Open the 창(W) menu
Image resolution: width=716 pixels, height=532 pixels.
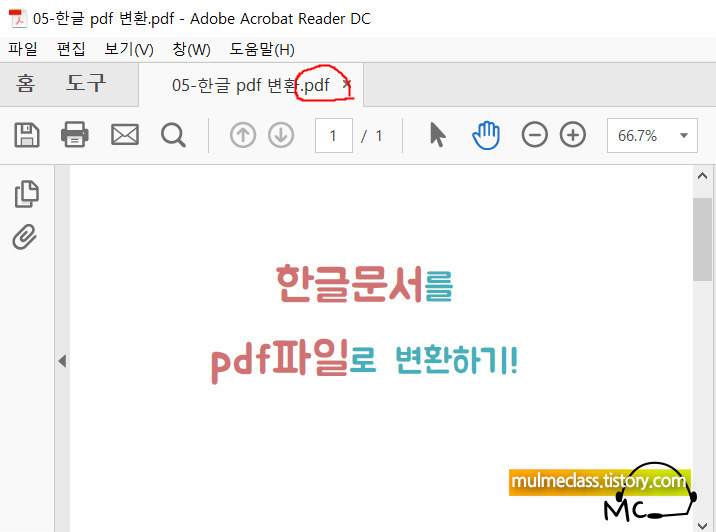click(191, 49)
